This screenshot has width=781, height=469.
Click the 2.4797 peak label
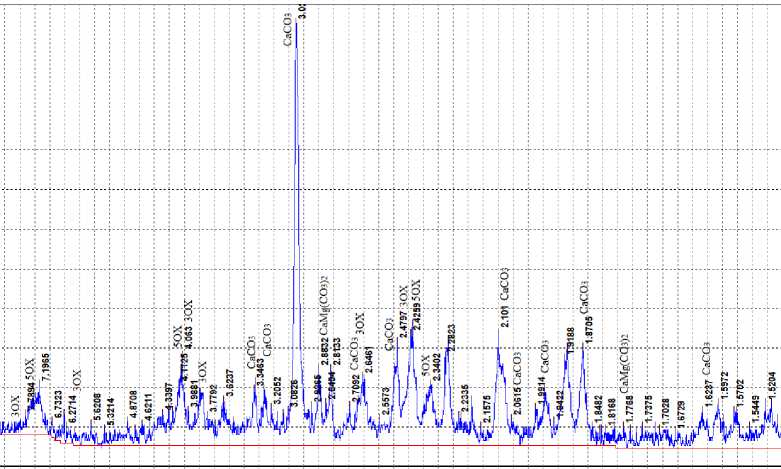(x=402, y=326)
